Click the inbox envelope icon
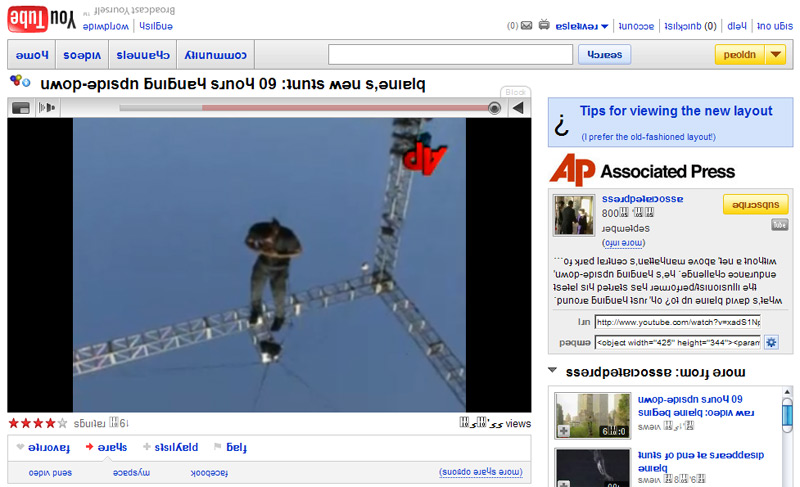The height and width of the screenshot is (487, 800). pyautogui.click(x=526, y=25)
